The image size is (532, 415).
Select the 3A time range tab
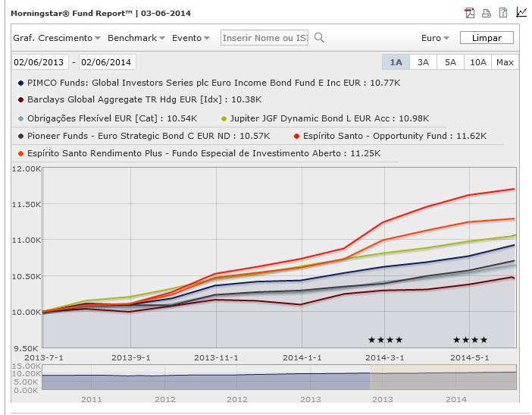click(x=423, y=62)
